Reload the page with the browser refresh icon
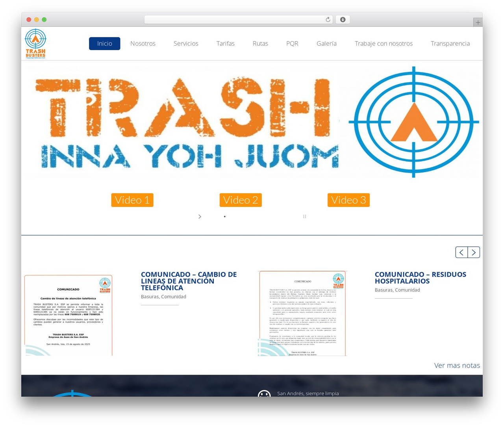The width and height of the screenshot is (504, 427). click(x=328, y=20)
